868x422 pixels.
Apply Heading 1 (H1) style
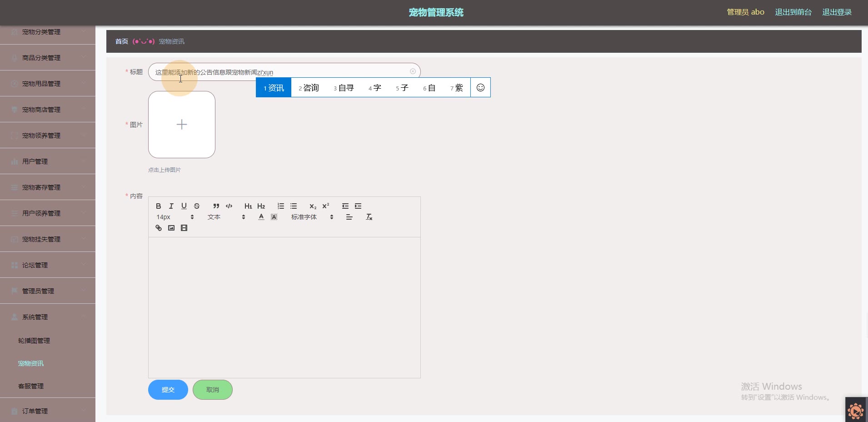click(248, 206)
